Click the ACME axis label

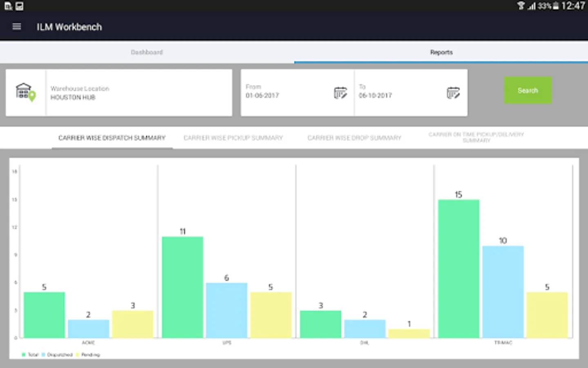point(88,343)
